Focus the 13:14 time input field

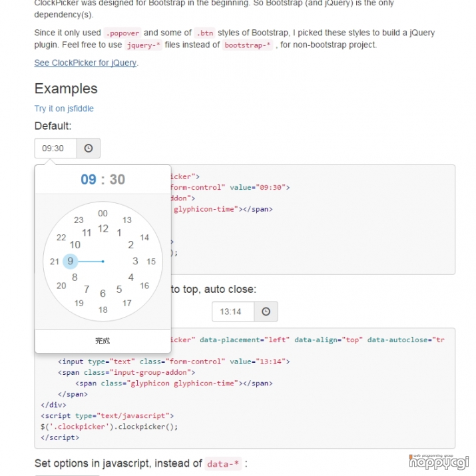coord(233,312)
